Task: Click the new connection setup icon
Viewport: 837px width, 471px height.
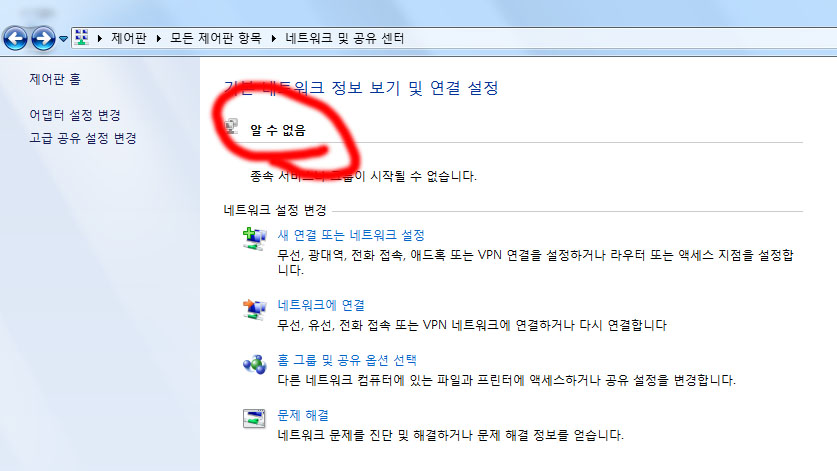Action: (255, 238)
